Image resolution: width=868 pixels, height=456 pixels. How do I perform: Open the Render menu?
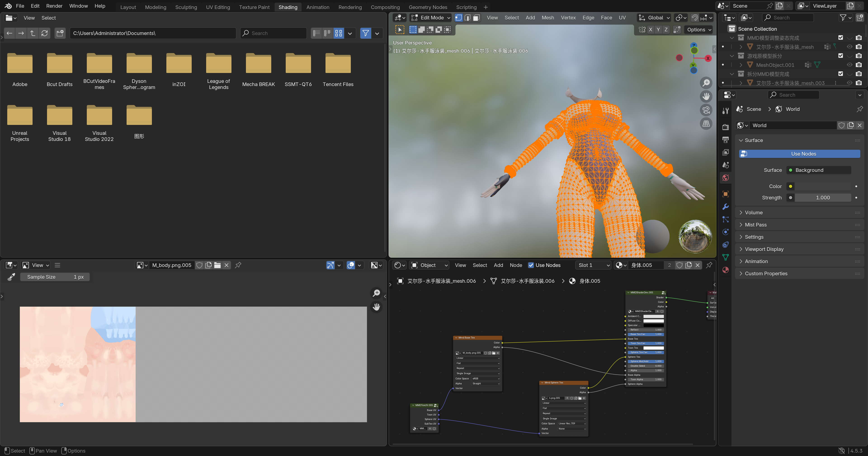[x=54, y=6]
